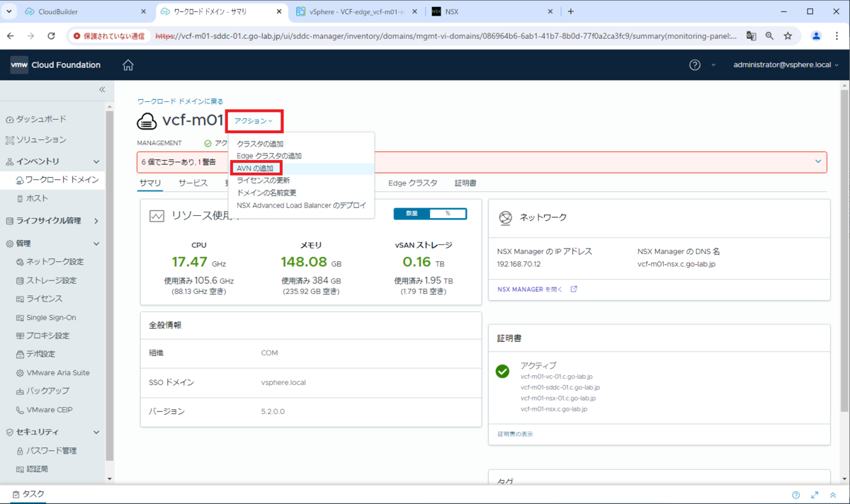This screenshot has height=504, width=850.
Task: Close the CloudBuilder browser tab
Action: (144, 11)
